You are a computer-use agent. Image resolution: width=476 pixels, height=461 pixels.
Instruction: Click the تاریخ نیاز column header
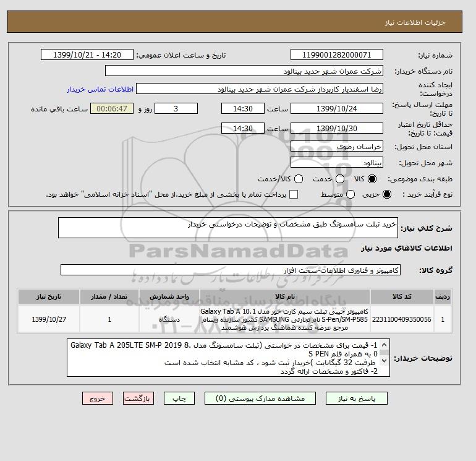coord(49,296)
